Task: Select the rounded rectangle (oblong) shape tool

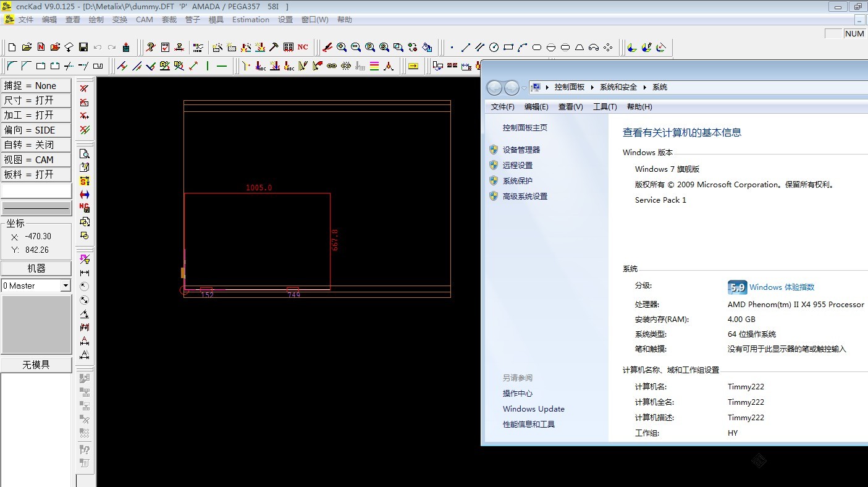Action: (x=537, y=47)
